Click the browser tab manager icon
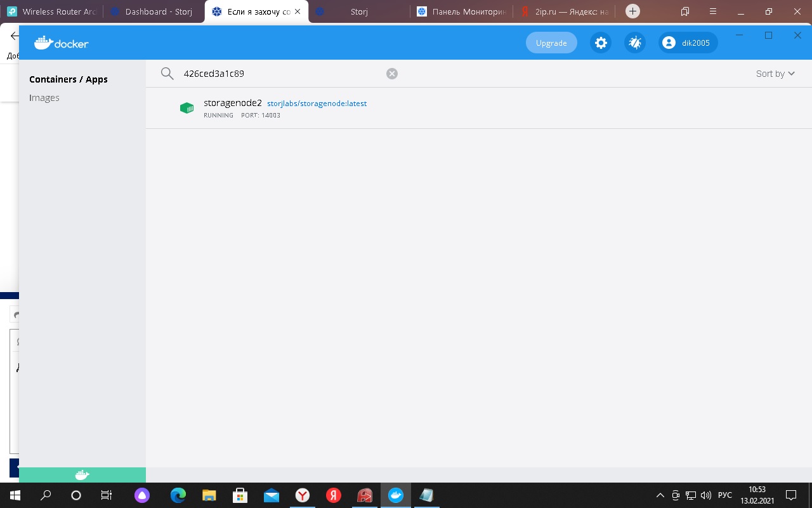The height and width of the screenshot is (508, 812). tap(685, 11)
